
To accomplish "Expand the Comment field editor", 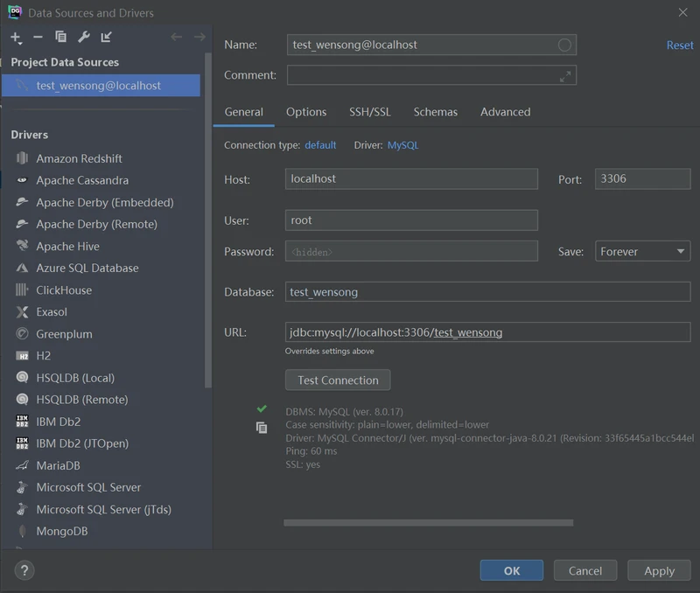I will pos(565,77).
